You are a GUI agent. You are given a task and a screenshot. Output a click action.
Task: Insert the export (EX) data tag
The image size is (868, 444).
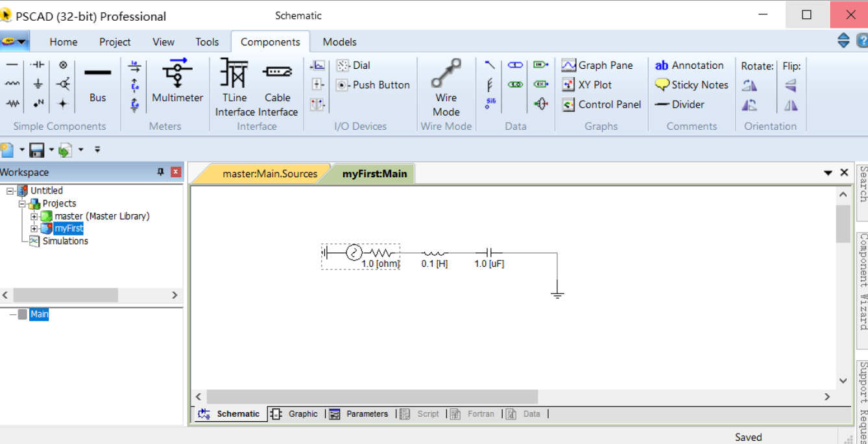point(540,84)
